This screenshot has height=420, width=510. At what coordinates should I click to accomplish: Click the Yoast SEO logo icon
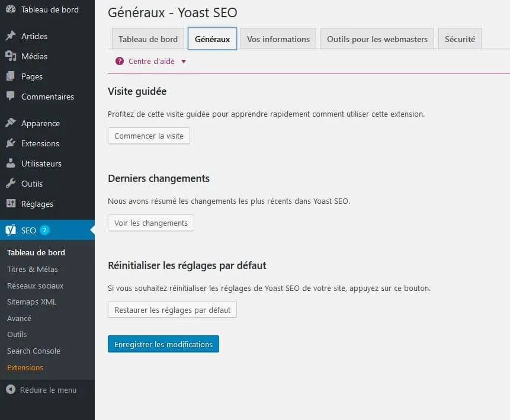tap(11, 230)
